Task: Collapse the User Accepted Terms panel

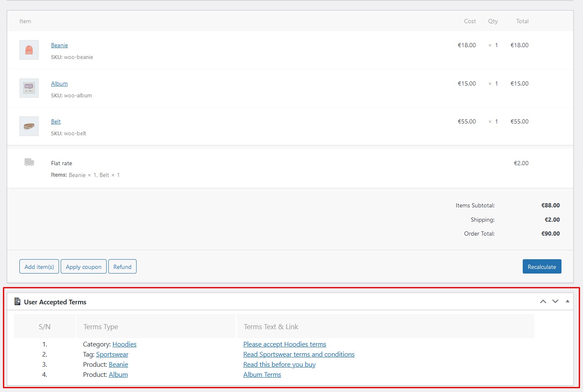Action: [x=567, y=301]
